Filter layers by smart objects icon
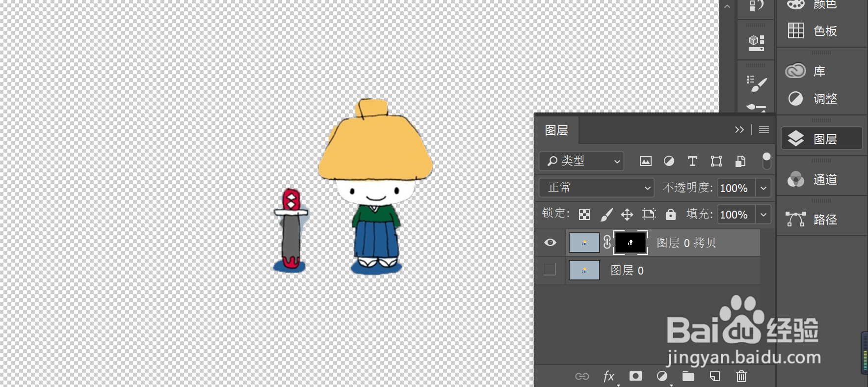Viewport: 868px width, 387px height. (x=740, y=161)
